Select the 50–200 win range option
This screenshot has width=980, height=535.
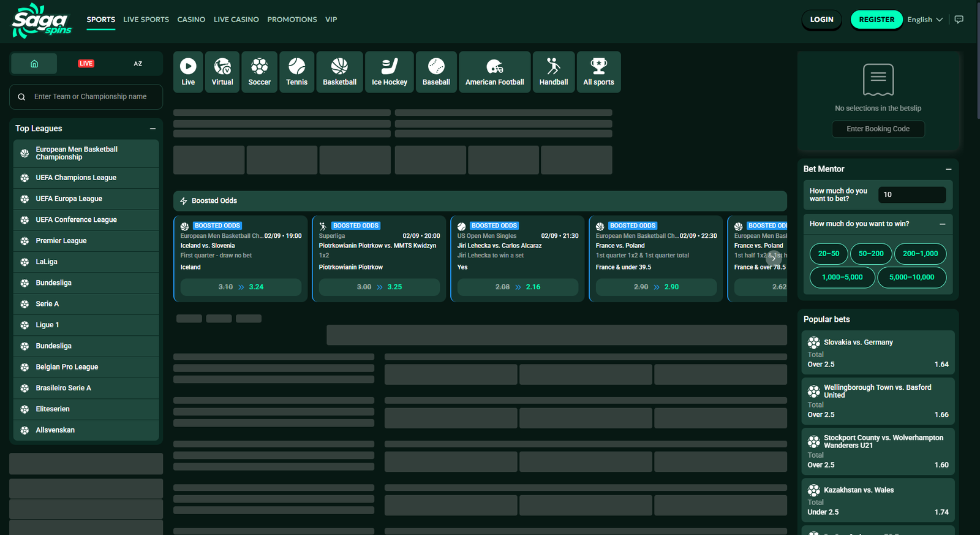871,254
